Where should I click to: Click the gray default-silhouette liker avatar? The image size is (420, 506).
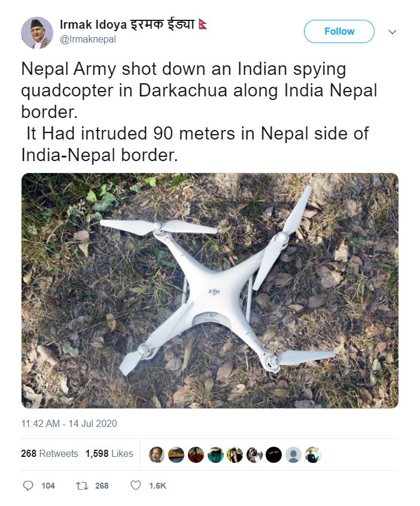[293, 455]
